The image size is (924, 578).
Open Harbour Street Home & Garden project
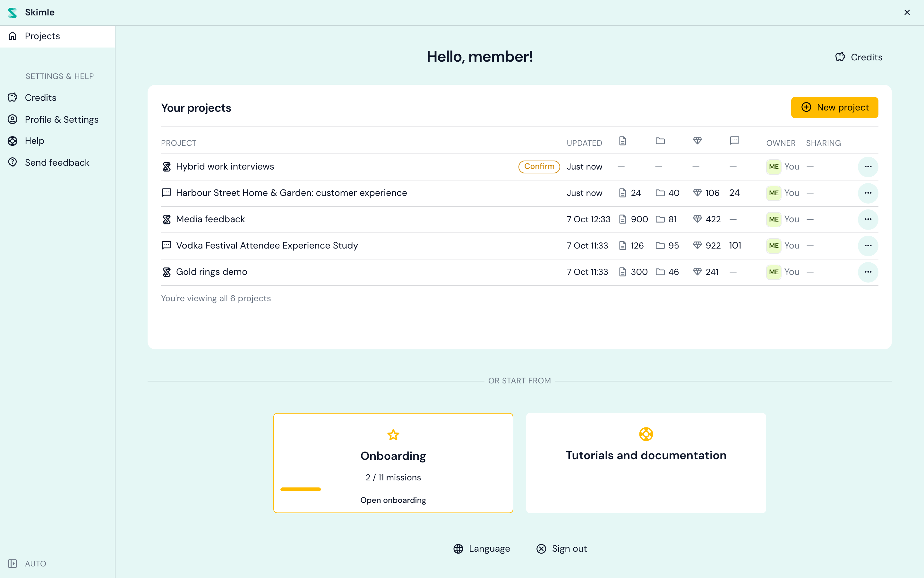point(291,193)
